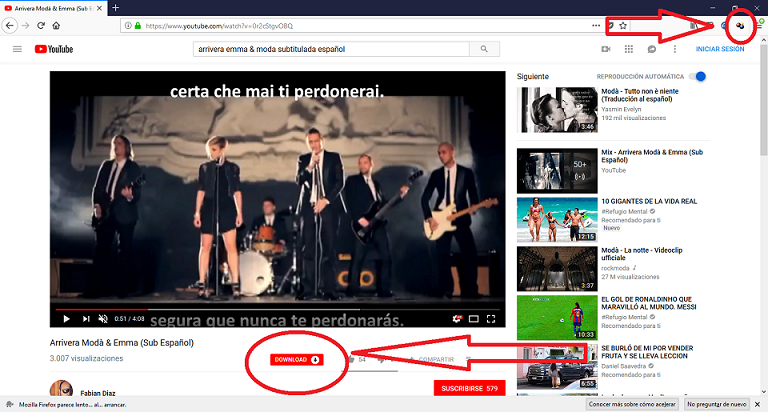Click the rockmoda channel name
The width and height of the screenshot is (768, 412).
[x=616, y=268]
